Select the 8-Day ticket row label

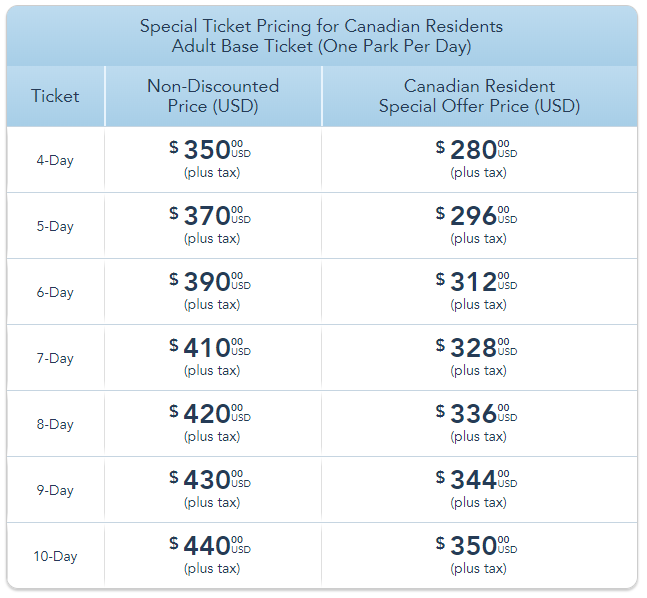55,424
